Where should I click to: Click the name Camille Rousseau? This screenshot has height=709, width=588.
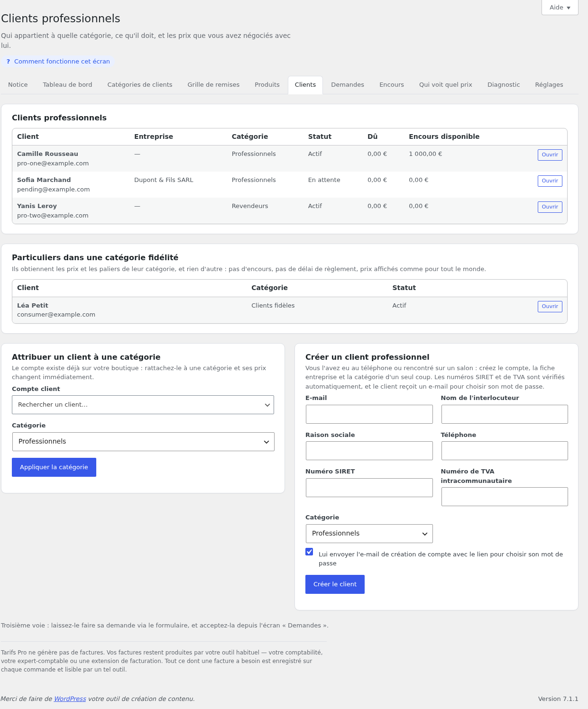coord(47,154)
